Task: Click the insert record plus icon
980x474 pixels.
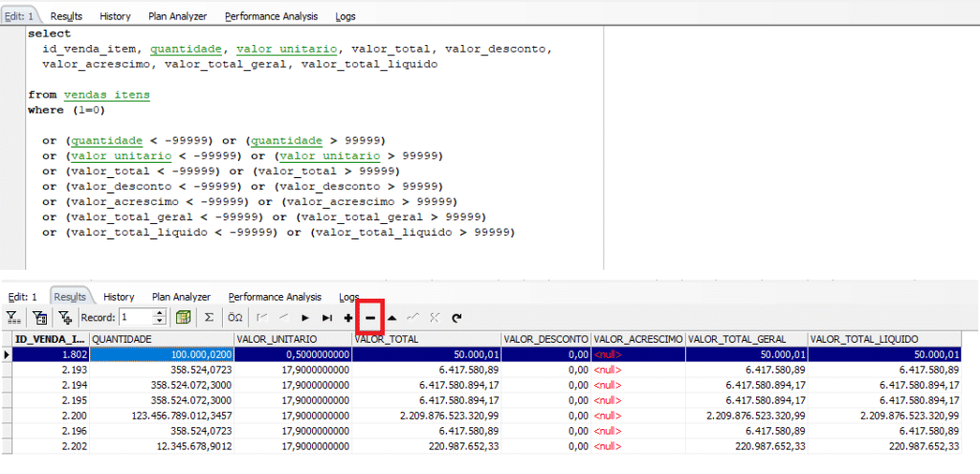Action: [x=347, y=317]
